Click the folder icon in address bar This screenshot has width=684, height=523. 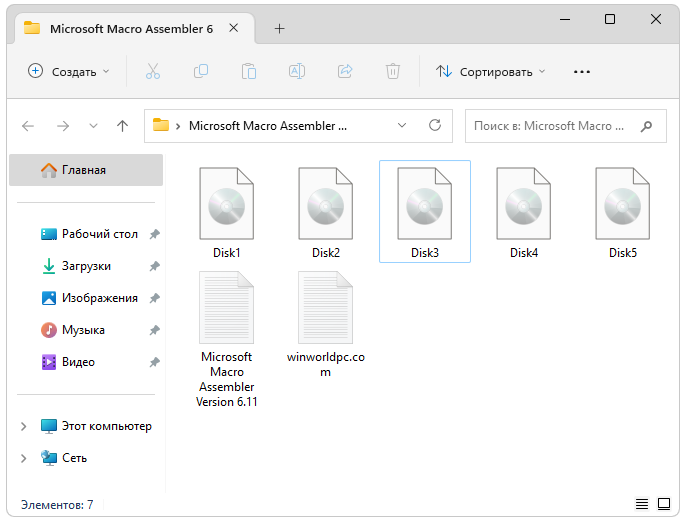pyautogui.click(x=161, y=125)
